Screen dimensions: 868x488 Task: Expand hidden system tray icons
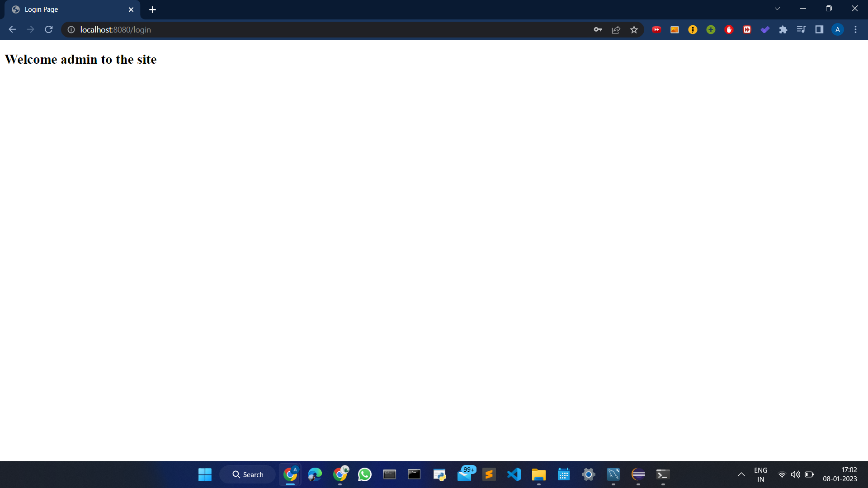point(741,474)
